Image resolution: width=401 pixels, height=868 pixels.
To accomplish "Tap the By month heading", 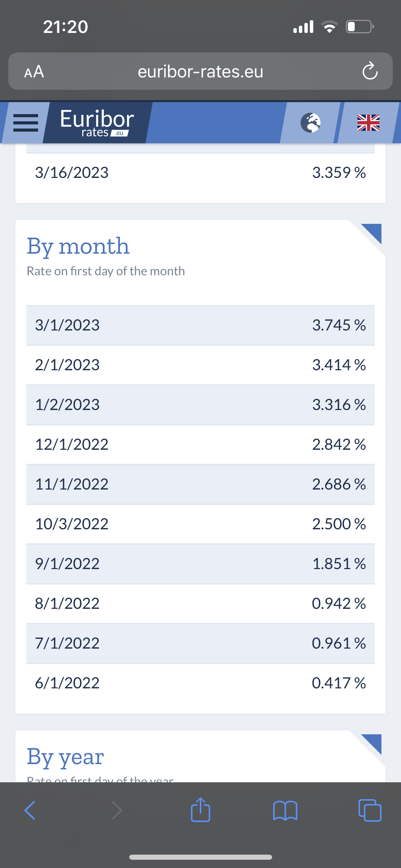I will pos(78,246).
